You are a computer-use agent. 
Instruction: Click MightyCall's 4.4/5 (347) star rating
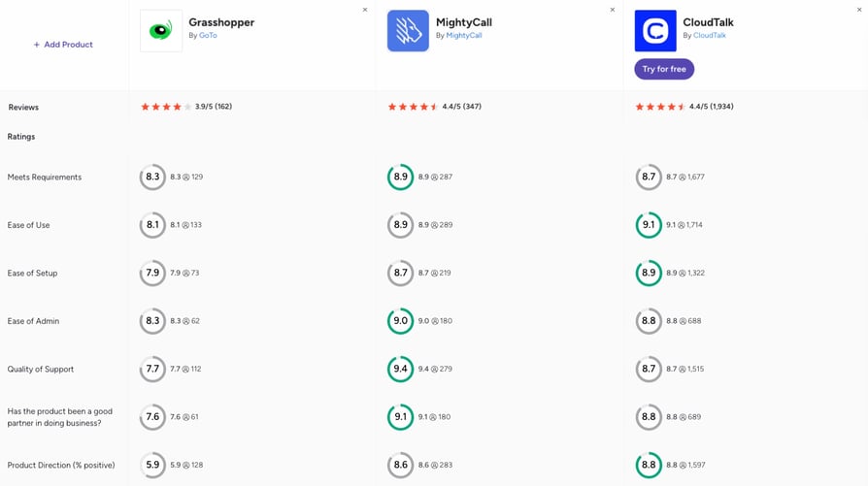(435, 107)
